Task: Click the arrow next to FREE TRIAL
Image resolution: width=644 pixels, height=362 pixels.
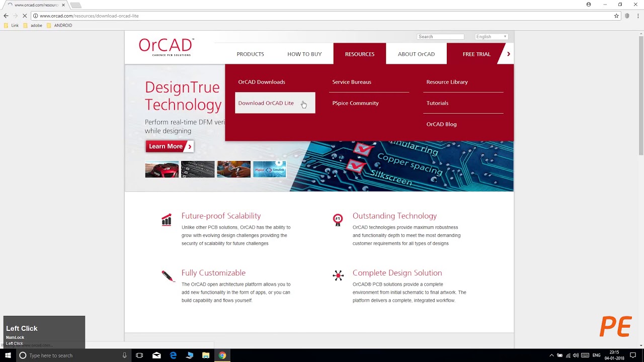Action: (508, 54)
